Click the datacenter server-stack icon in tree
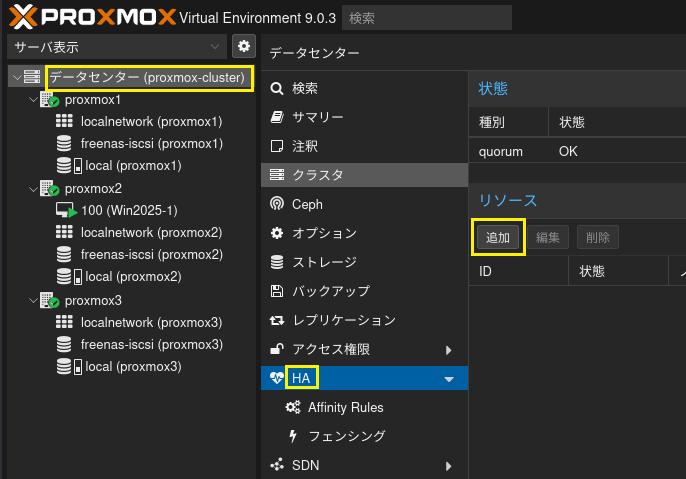This screenshot has height=479, width=686. coord(32,77)
